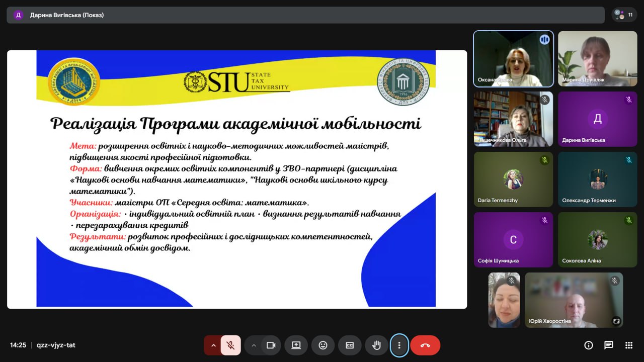Click the raise hand icon
This screenshot has height=362, width=644.
point(376,345)
